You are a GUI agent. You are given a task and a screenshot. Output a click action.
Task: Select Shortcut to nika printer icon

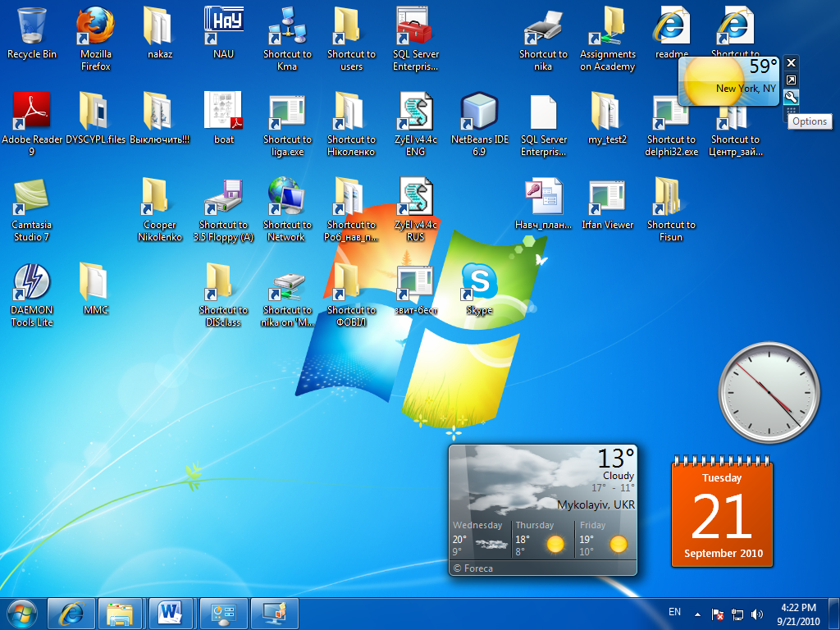(543, 39)
